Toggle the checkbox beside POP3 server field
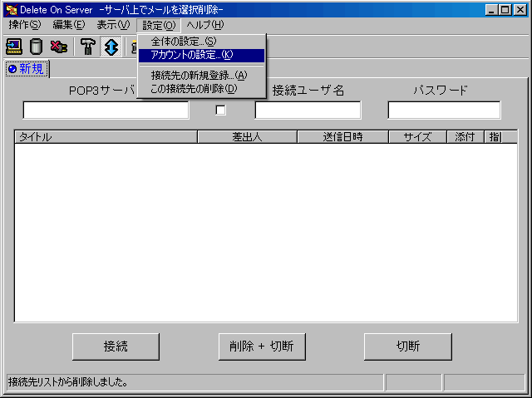Viewport: 532px width, 398px height. 220,111
